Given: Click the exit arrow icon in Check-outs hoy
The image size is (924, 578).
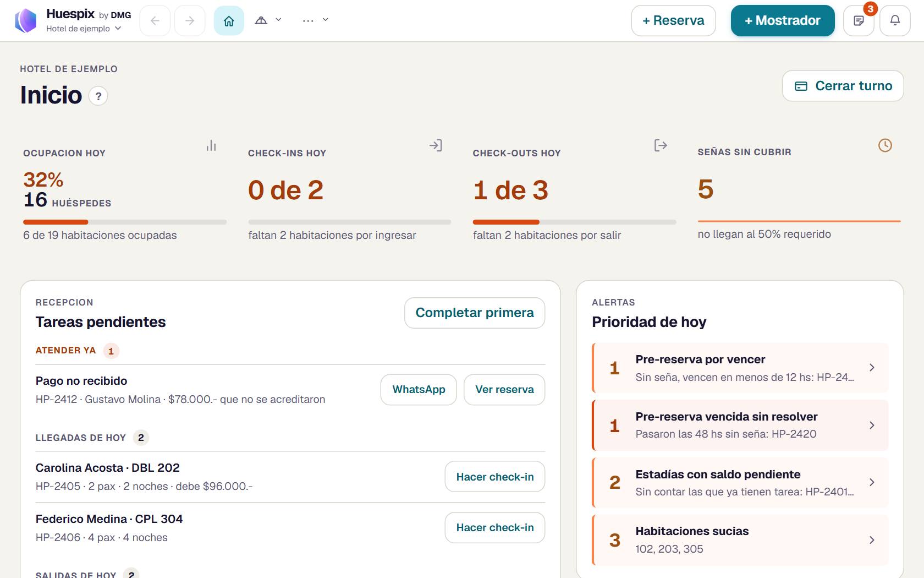Looking at the screenshot, I should [661, 145].
